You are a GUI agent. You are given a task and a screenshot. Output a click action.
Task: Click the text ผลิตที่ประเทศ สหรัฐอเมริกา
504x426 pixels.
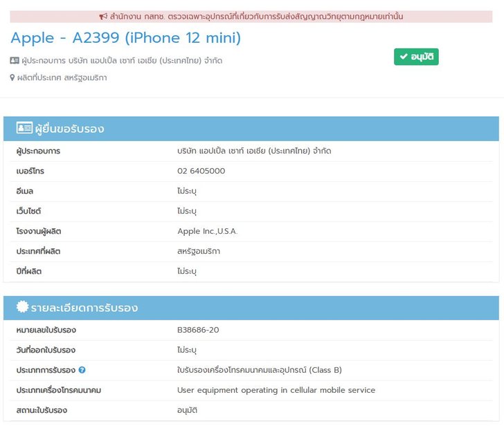pos(62,77)
